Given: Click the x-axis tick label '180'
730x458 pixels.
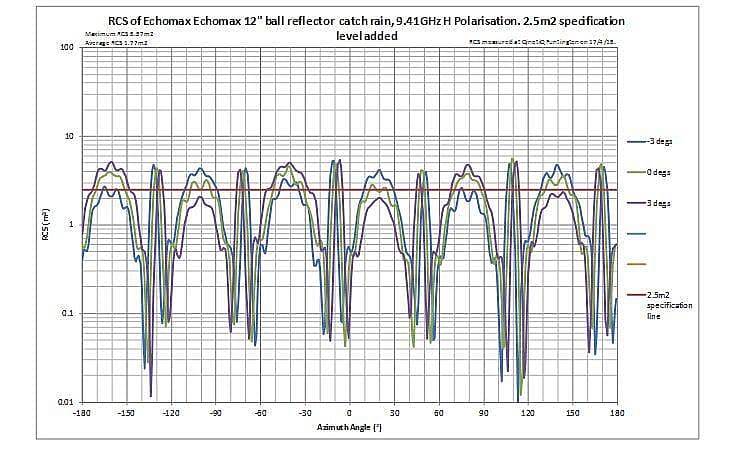Looking at the screenshot, I should tap(617, 413).
